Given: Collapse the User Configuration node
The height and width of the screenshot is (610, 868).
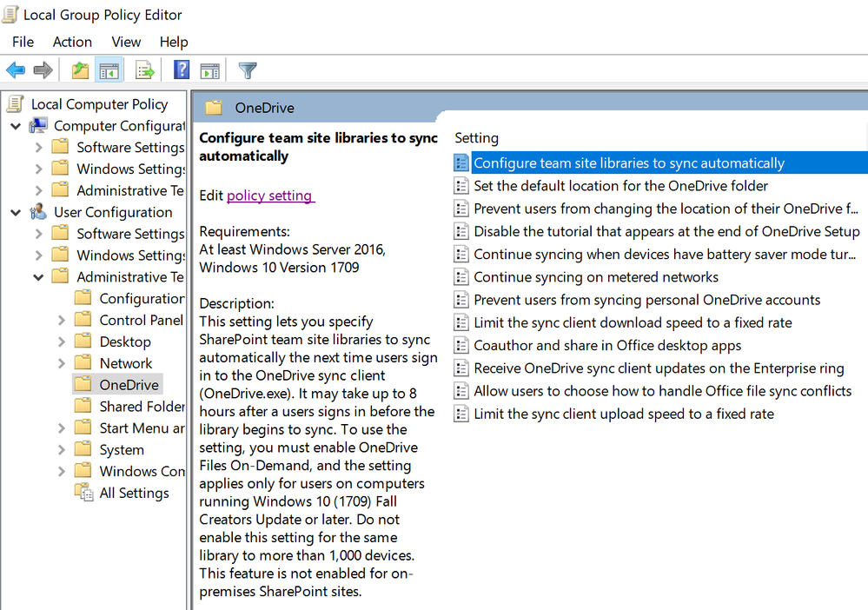Looking at the screenshot, I should [16, 212].
